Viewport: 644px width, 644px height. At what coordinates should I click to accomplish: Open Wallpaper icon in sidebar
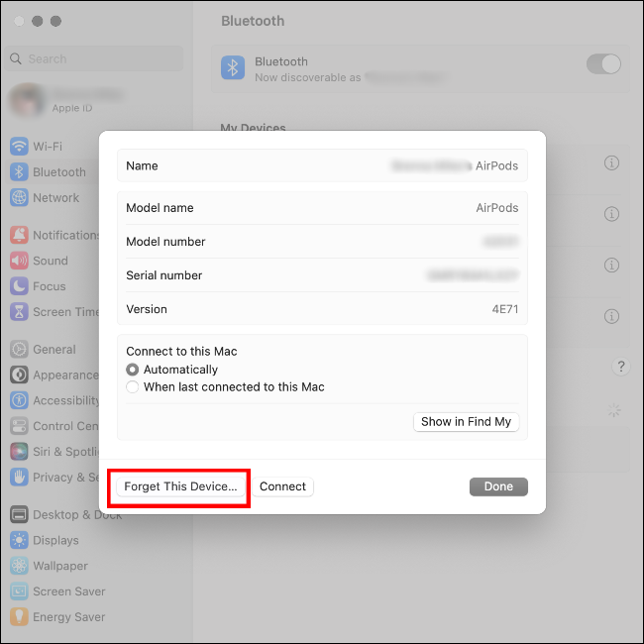tap(19, 566)
